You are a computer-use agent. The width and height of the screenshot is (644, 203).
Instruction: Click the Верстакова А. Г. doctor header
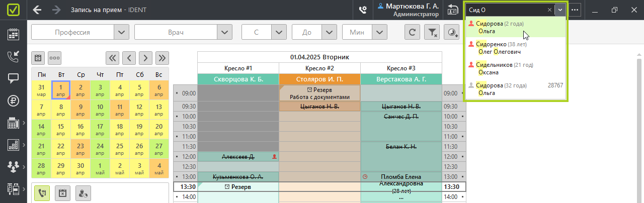401,79
